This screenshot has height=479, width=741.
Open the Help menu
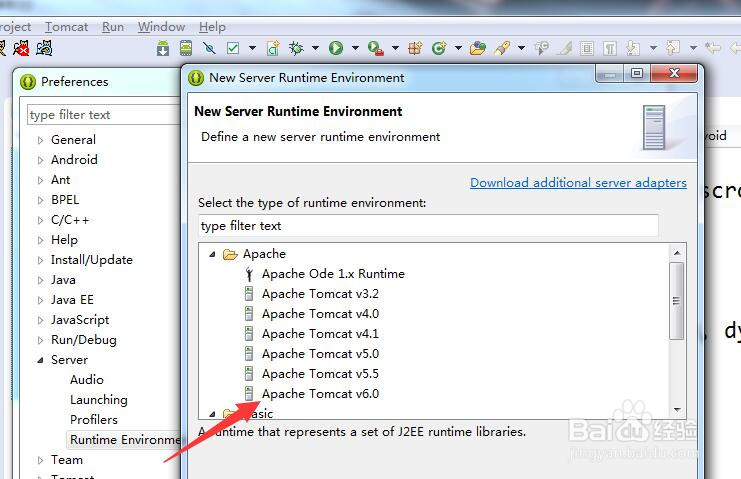[x=212, y=27]
